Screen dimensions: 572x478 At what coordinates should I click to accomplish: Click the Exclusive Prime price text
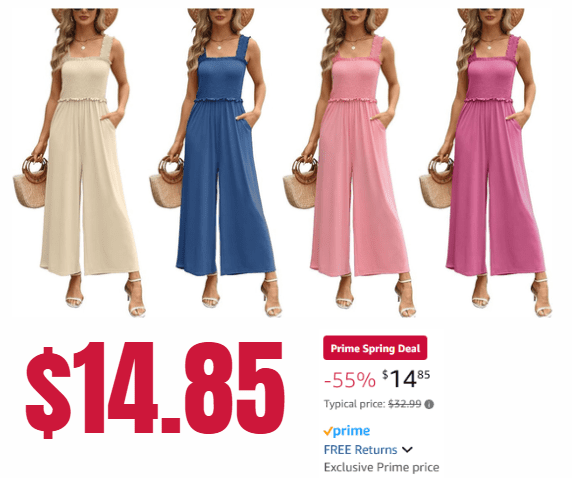(x=382, y=467)
